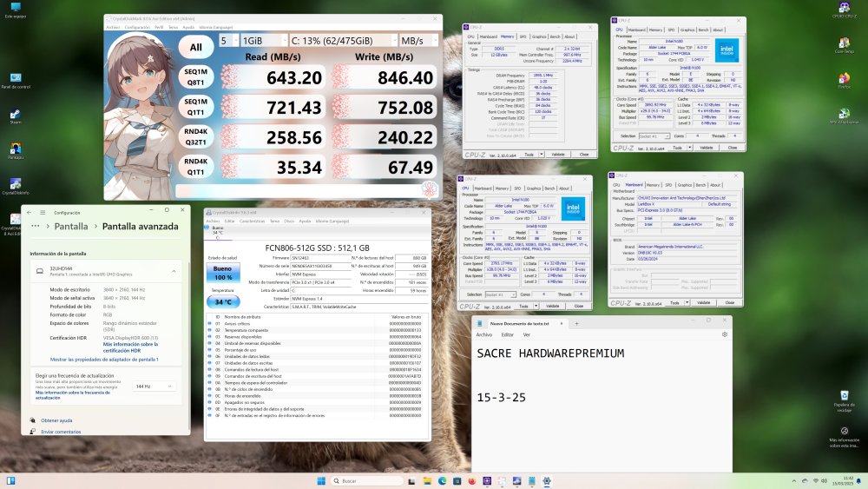Open the Papelera de reciclaje icon
The image size is (868, 489).
pyautogui.click(x=845, y=401)
